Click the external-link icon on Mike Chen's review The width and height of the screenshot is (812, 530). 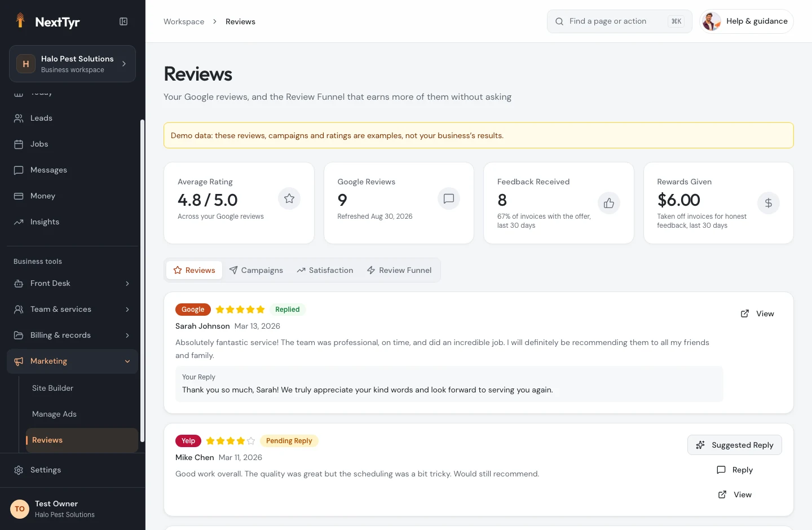pos(722,494)
